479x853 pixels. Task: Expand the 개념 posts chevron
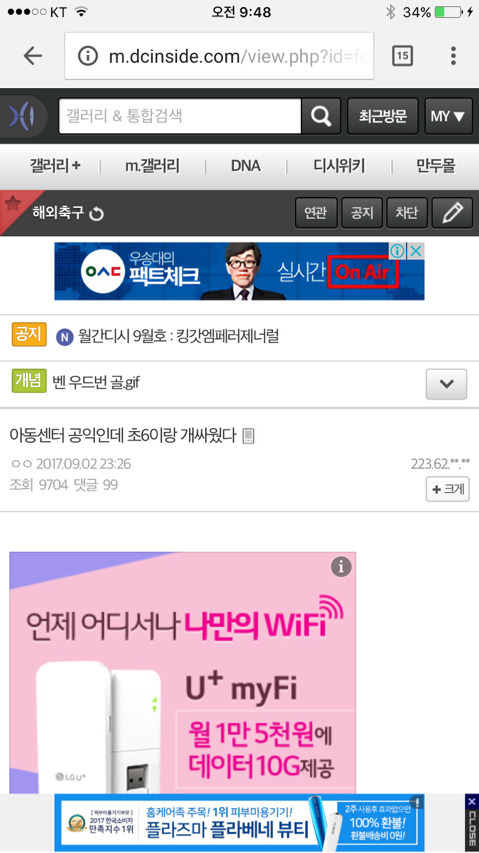pyautogui.click(x=446, y=384)
